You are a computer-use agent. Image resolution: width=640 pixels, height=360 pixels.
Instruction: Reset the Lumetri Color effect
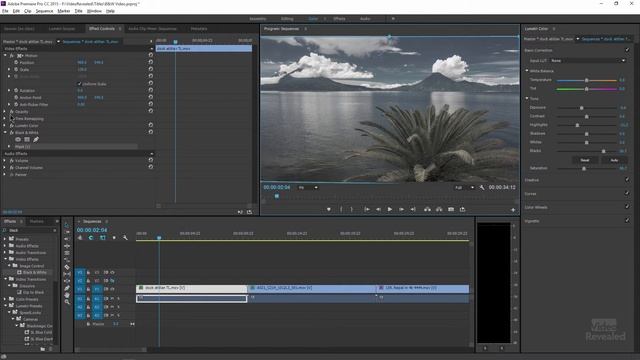tap(151, 125)
